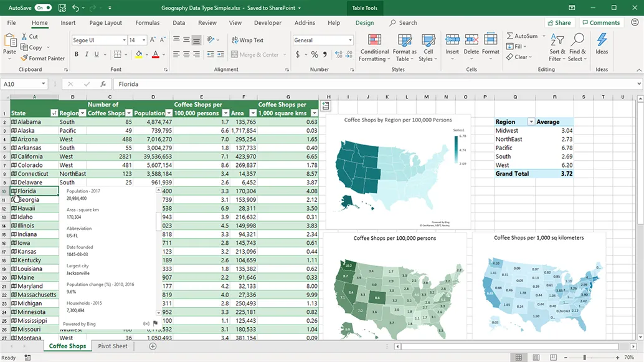Screen dimensions: 644x362
Task: Add a new sheet with plus button
Action: coord(153,346)
